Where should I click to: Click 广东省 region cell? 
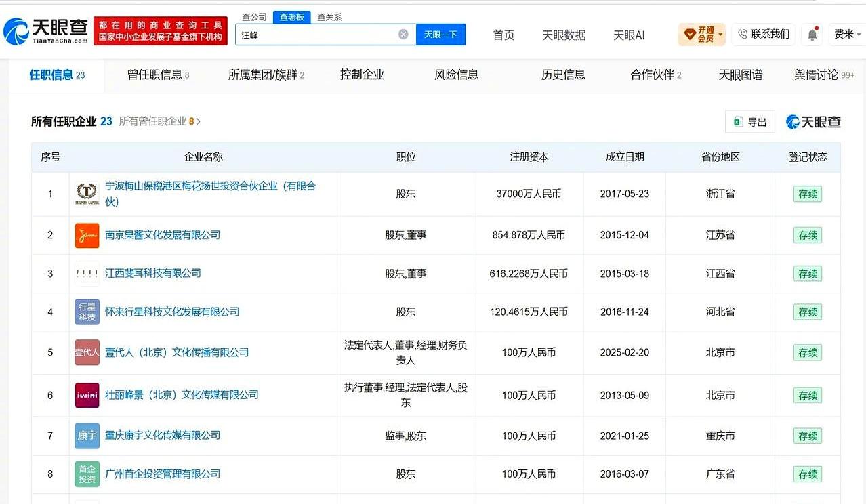720,474
